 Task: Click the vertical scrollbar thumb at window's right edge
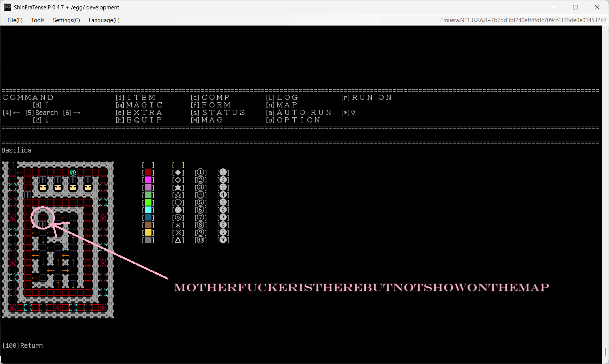coord(605,352)
